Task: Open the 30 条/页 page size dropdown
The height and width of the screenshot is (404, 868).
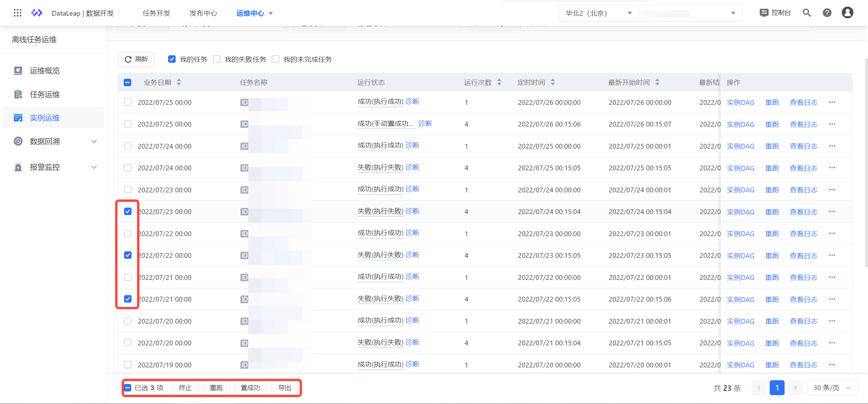Action: tap(832, 388)
